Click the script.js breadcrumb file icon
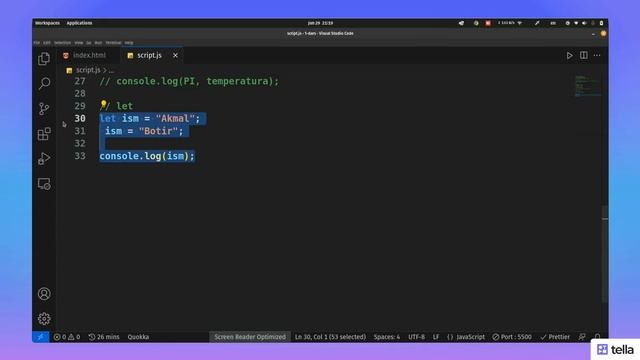This screenshot has height=360, width=640. pos(69,71)
